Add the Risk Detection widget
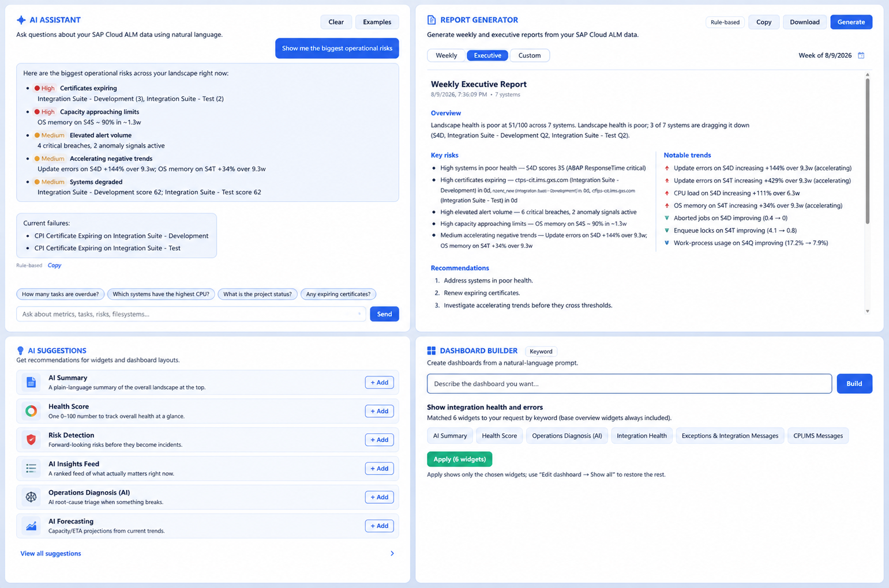889x588 pixels. (x=379, y=440)
